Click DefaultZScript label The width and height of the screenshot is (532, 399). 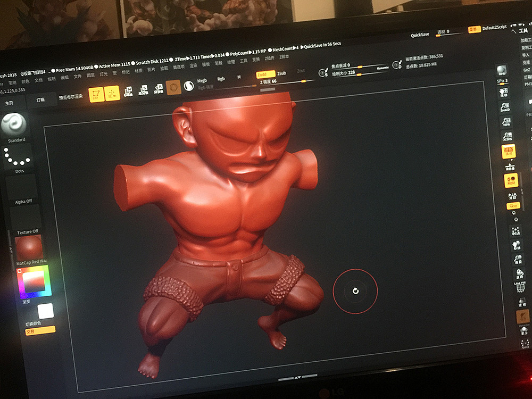click(x=494, y=27)
